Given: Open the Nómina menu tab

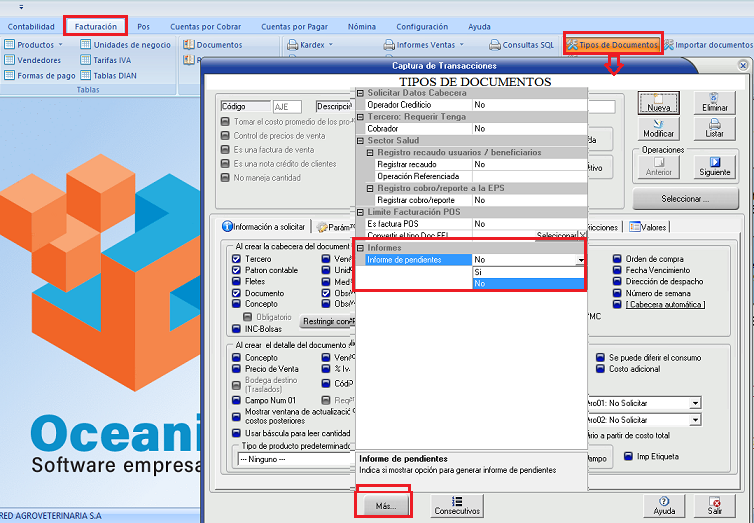Looking at the screenshot, I should pos(361,27).
